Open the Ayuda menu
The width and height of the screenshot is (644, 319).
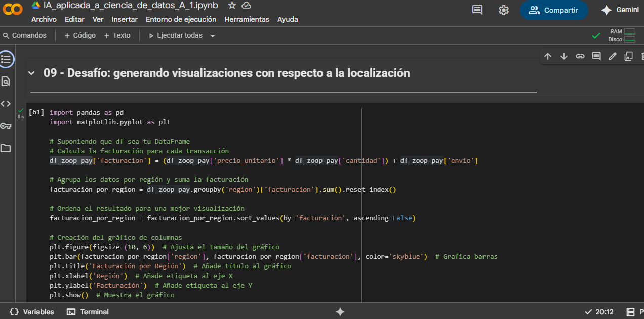tap(288, 19)
